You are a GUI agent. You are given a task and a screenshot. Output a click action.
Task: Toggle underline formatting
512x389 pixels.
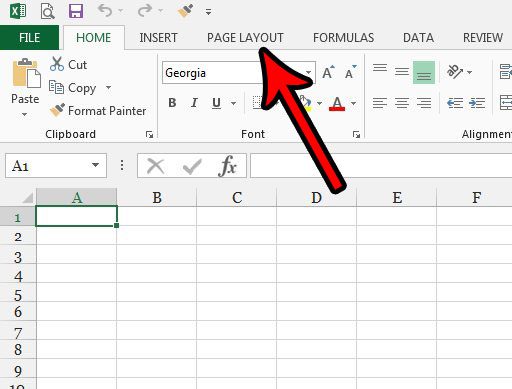coord(216,103)
